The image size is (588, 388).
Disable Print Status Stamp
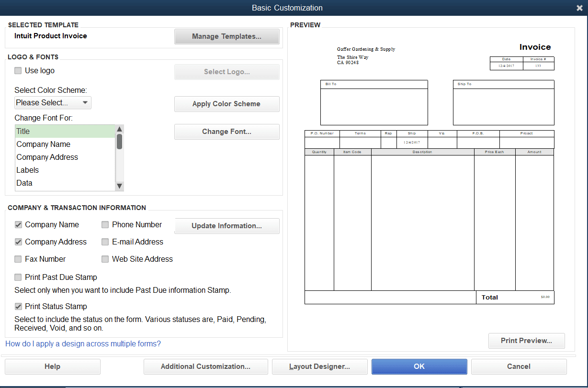click(18, 306)
